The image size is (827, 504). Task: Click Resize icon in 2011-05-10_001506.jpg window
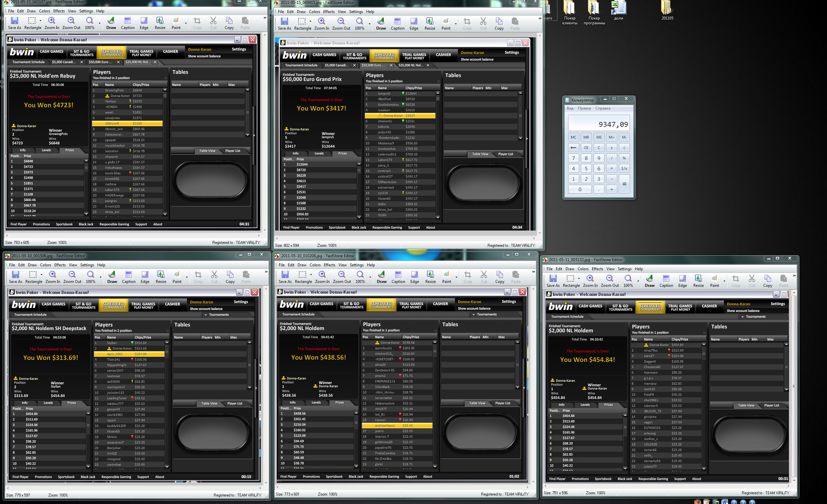click(161, 277)
